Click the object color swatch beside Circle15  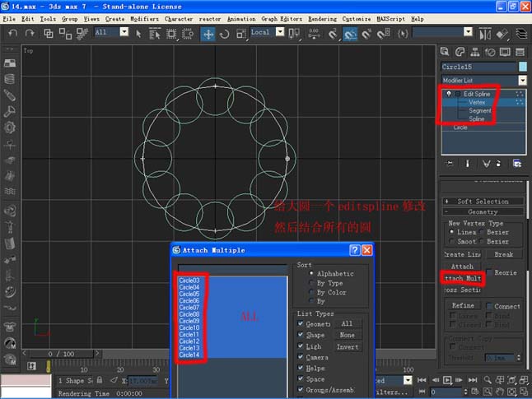tap(522, 67)
